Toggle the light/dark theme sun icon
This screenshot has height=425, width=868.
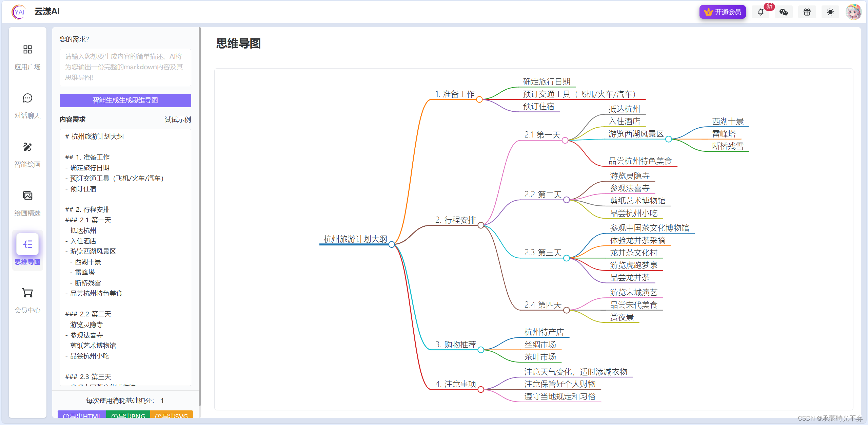[830, 12]
